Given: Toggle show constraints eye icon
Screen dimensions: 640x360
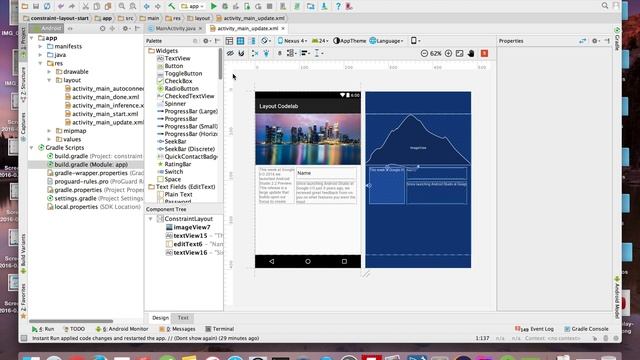Looking at the screenshot, I should [x=230, y=53].
